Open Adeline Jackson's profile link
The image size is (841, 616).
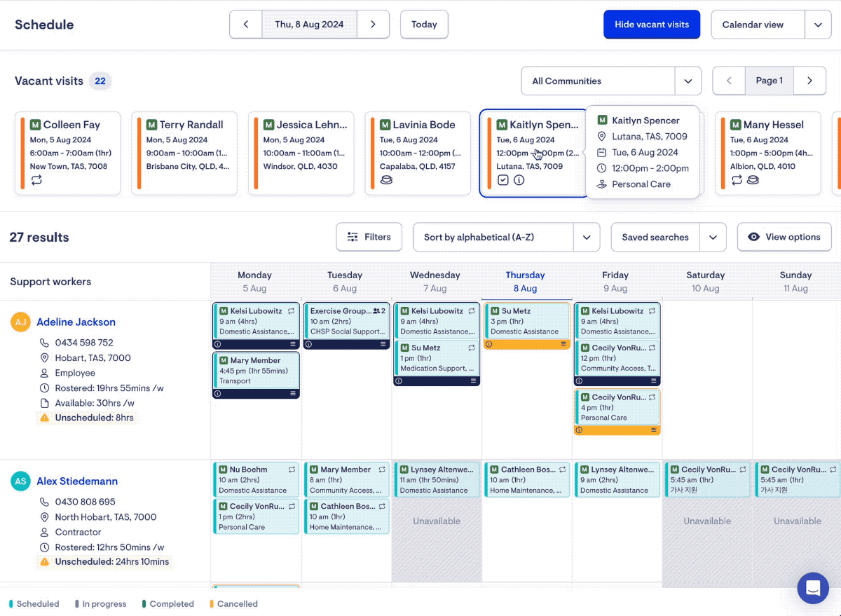pos(76,322)
